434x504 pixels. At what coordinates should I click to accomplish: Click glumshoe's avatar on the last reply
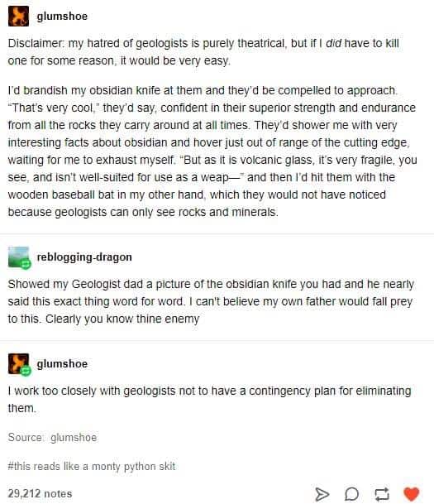[x=19, y=363]
